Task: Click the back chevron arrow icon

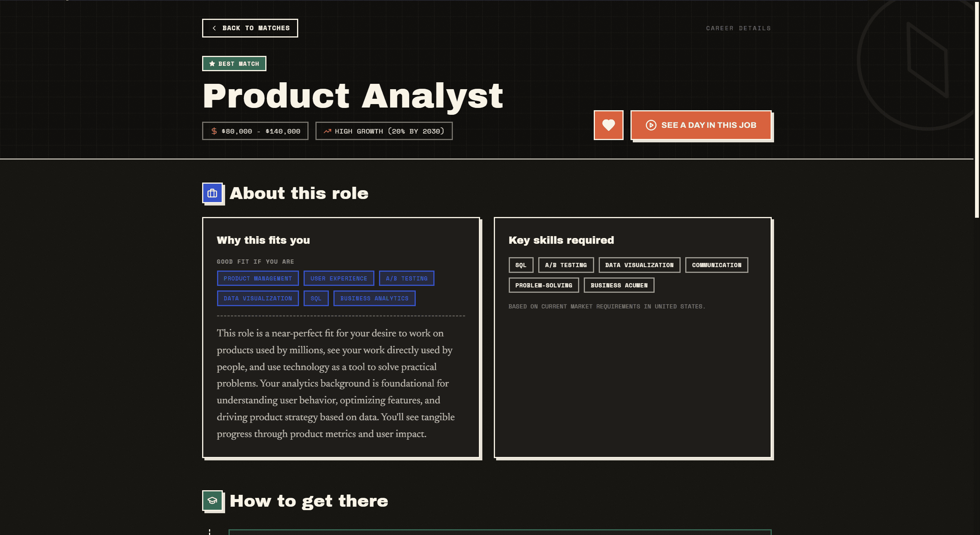Action: (x=214, y=28)
